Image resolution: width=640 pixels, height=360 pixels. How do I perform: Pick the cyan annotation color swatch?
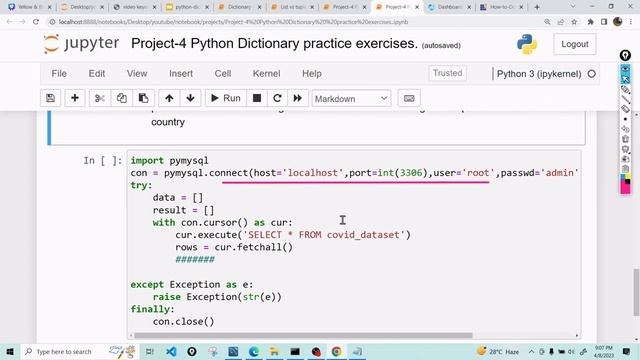(x=623, y=177)
